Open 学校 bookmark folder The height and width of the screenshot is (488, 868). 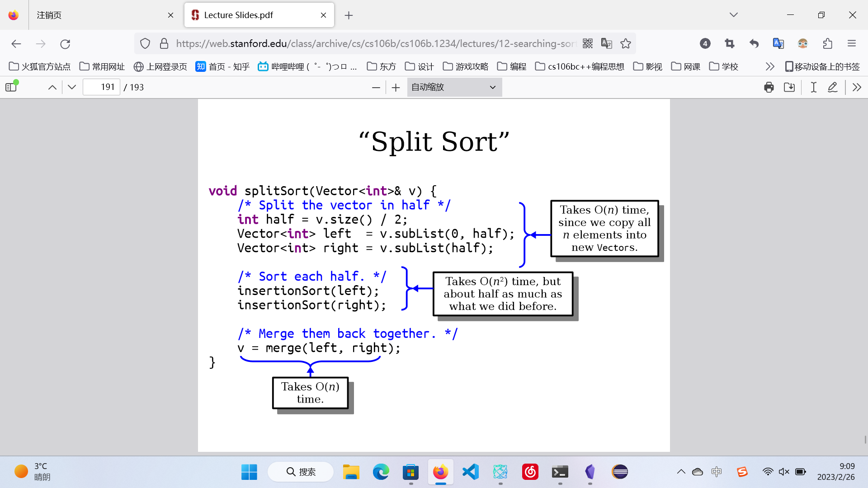pyautogui.click(x=724, y=66)
